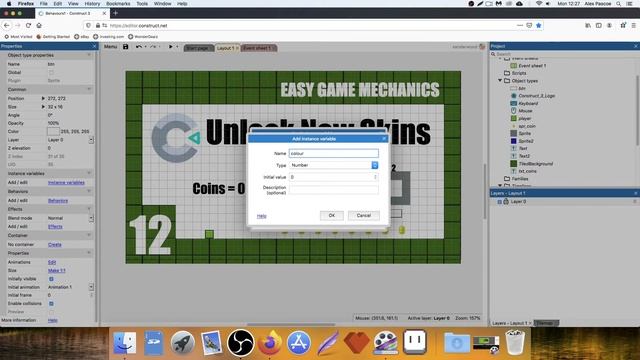Toggle the Enable collisions checkbox
Viewport: 640px width, 360px height.
coord(51,304)
